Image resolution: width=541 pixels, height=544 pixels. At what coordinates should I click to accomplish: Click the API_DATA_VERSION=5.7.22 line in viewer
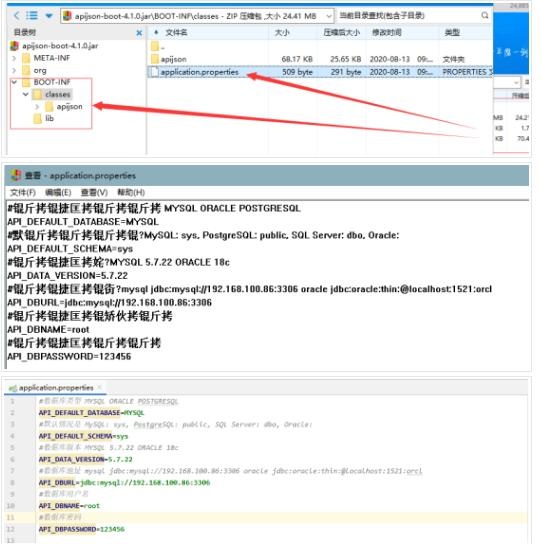[68, 276]
